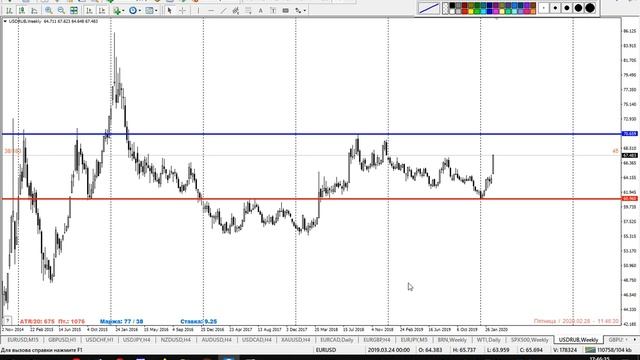Click the 'V: 178324' status bar value
This screenshot has height=360, width=640.
coord(565,350)
